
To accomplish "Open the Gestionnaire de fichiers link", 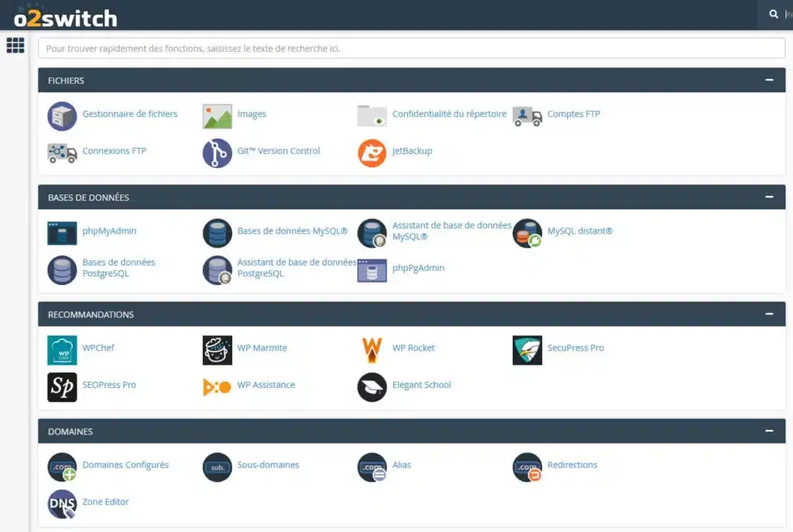I will coord(130,114).
